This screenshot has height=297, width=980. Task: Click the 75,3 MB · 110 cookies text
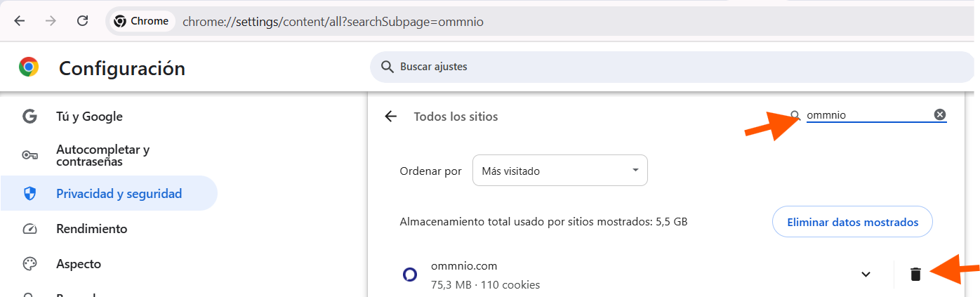(485, 285)
